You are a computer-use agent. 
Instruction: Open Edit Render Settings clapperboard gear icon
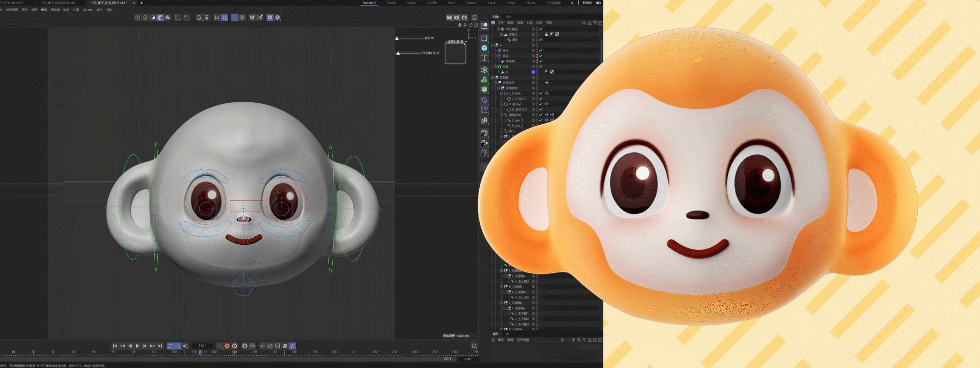464,17
